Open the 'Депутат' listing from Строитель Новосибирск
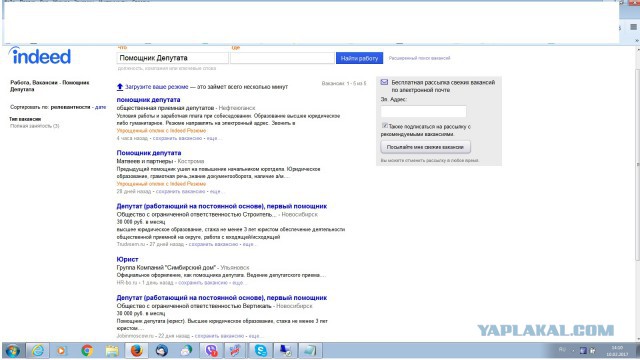Image resolution: width=640 pixels, height=360 pixels. click(x=222, y=206)
